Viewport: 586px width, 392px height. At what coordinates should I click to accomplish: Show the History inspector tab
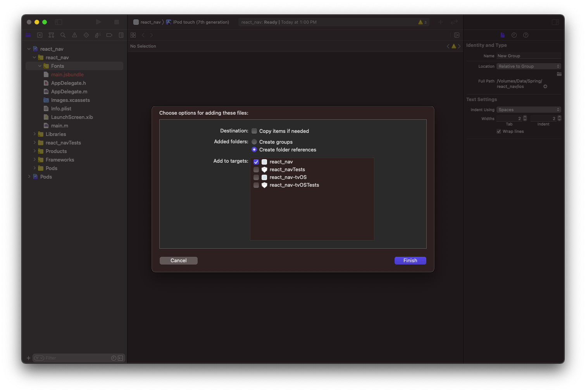tap(514, 35)
